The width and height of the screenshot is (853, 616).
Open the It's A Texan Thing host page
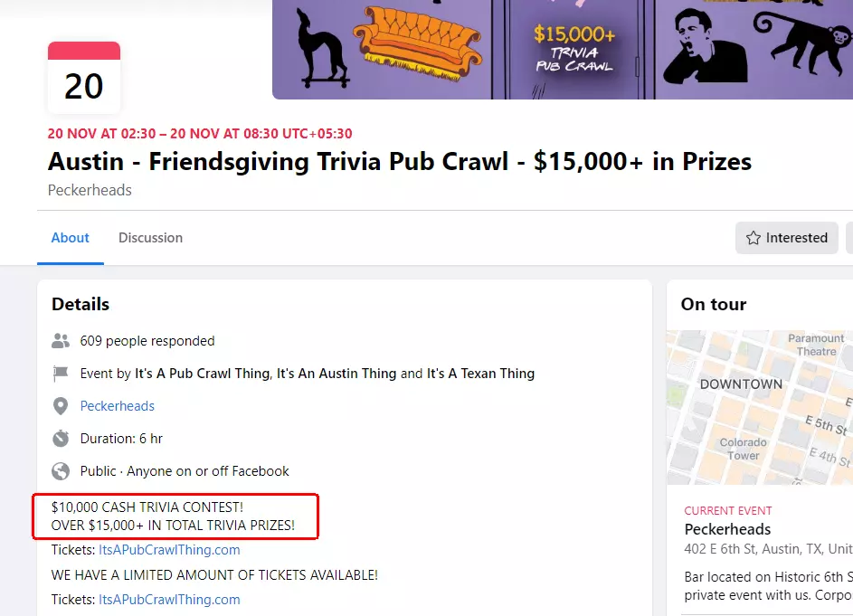[x=484, y=373]
